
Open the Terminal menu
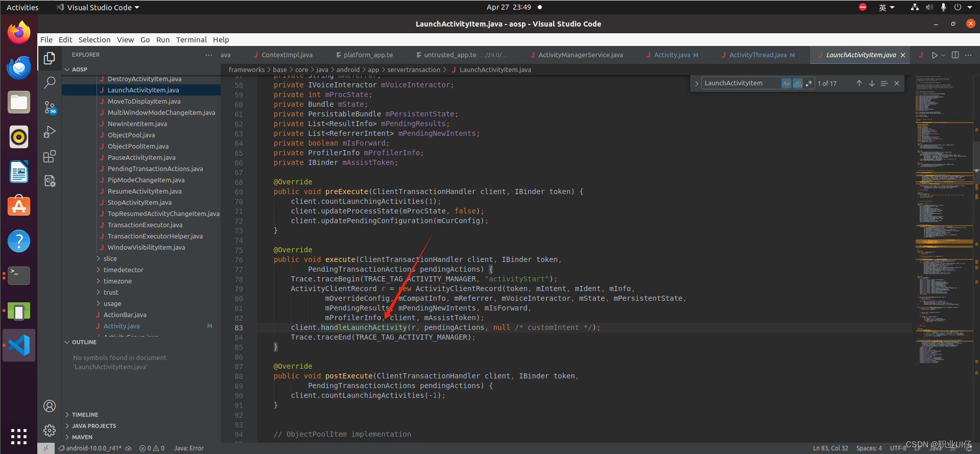click(x=192, y=40)
